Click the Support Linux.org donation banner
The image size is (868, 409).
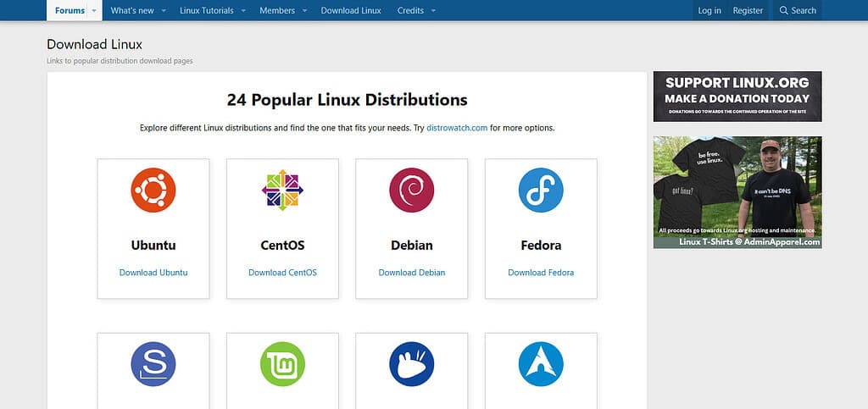coord(737,97)
